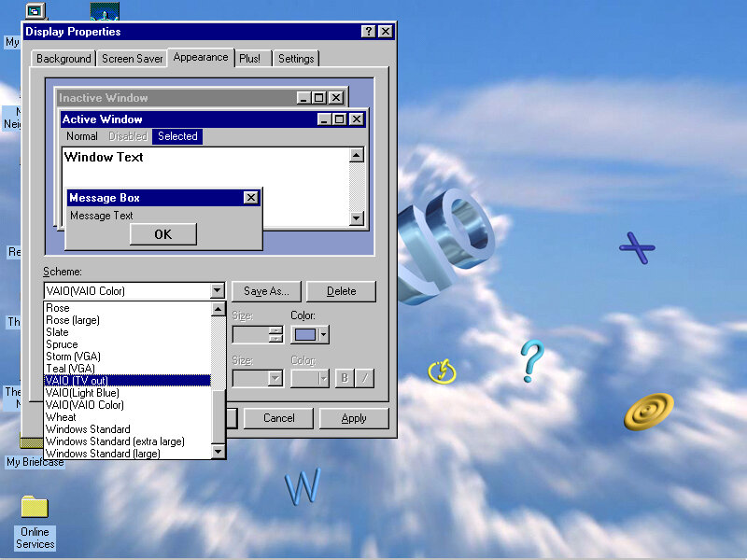
Task: Pick the "Storm (VGA)" scheme
Action: pos(73,357)
